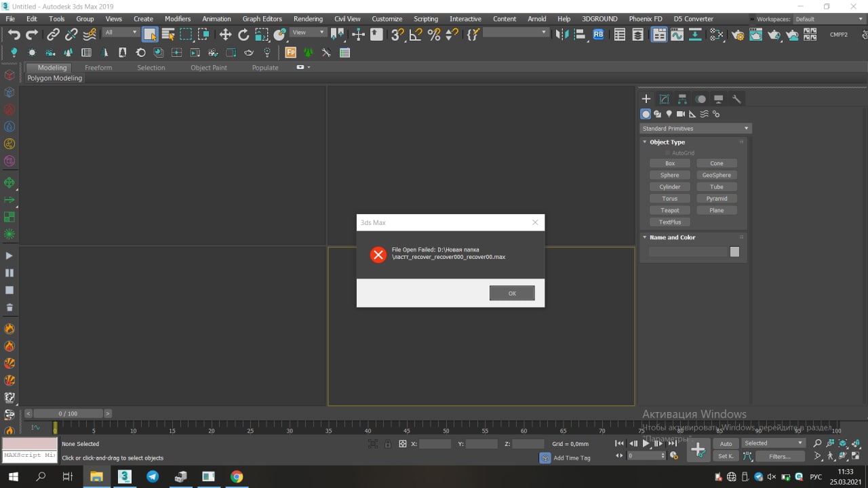
Task: Click the blue RB toolbar button
Action: [598, 33]
